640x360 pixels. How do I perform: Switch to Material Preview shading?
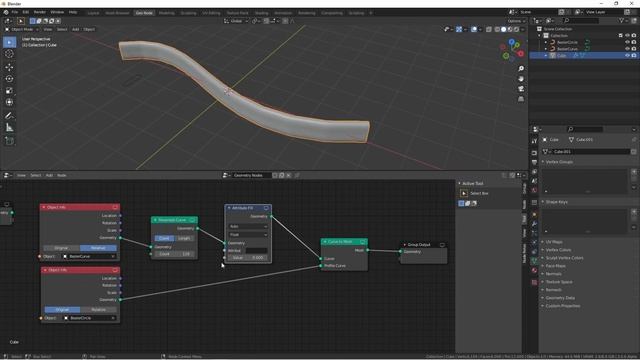[x=510, y=29]
